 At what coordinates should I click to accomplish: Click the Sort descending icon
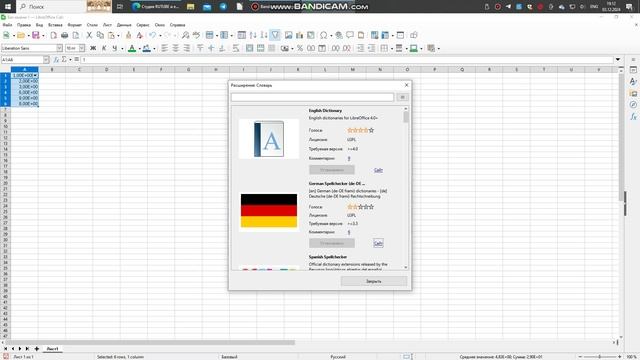264,35
